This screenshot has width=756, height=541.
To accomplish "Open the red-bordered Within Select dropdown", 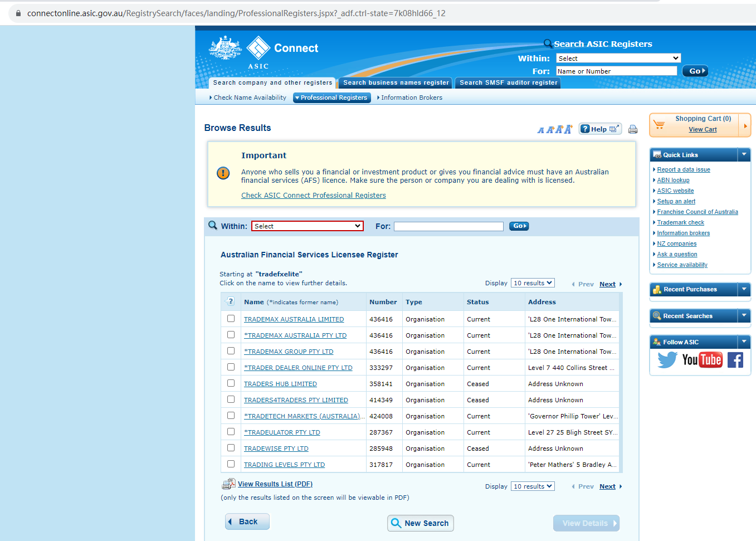I will [x=308, y=226].
